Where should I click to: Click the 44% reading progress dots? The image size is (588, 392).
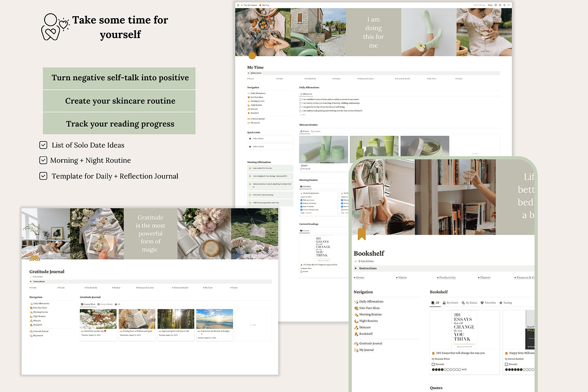point(446,369)
